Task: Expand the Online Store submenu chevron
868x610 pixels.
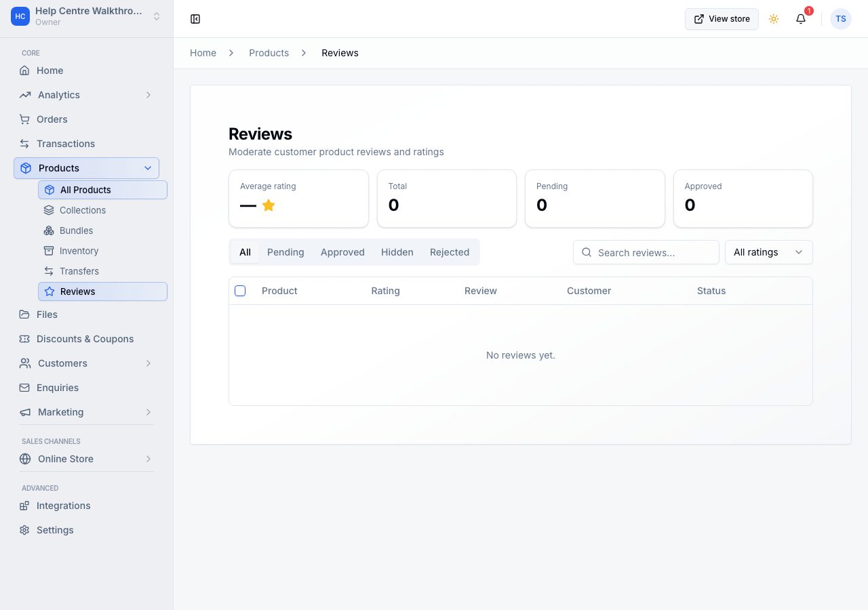Action: click(149, 459)
